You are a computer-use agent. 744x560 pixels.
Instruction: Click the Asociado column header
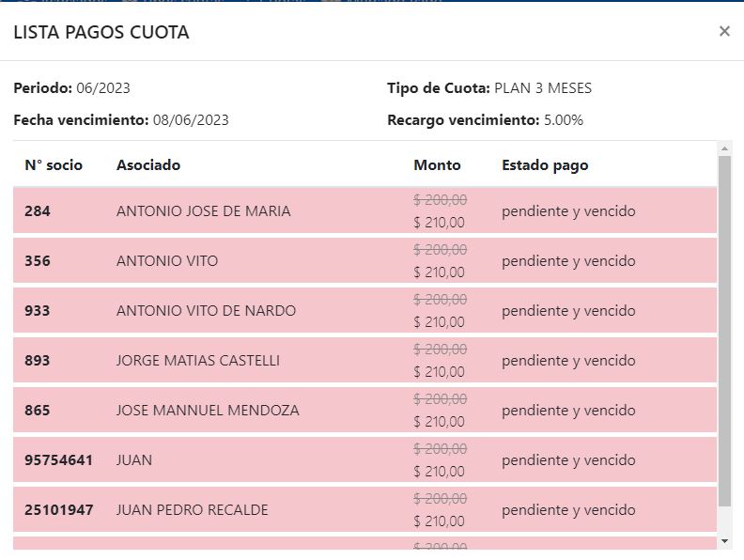(148, 165)
